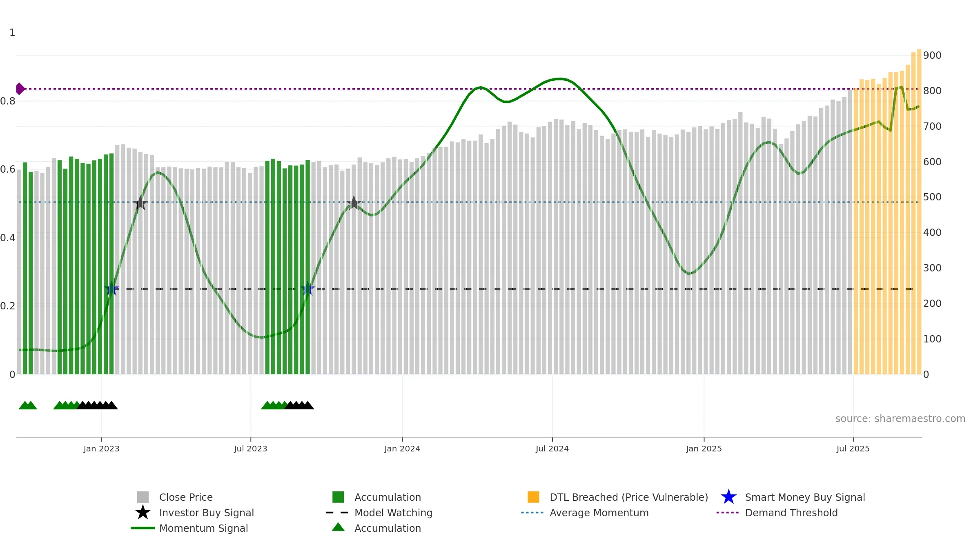Toggle the Close Price legend entry
This screenshot has height=551, width=980.
186,497
